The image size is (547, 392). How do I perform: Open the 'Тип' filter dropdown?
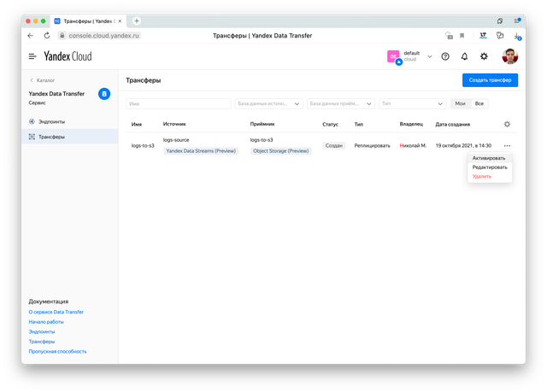pyautogui.click(x=412, y=103)
